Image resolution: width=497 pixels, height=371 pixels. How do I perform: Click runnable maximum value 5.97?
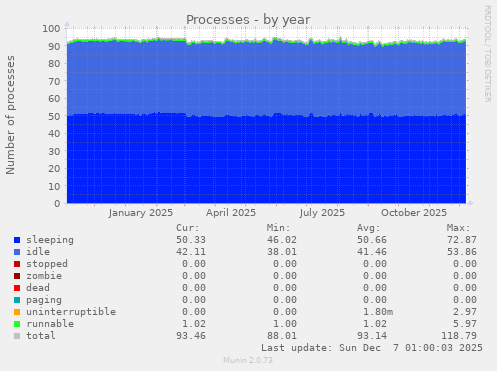465,324
